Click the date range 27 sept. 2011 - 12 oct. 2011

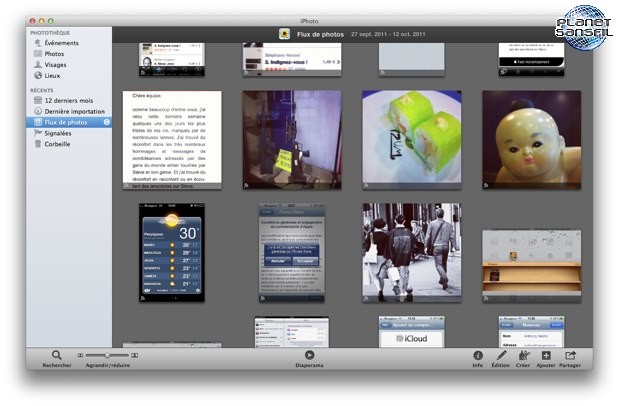coord(388,34)
